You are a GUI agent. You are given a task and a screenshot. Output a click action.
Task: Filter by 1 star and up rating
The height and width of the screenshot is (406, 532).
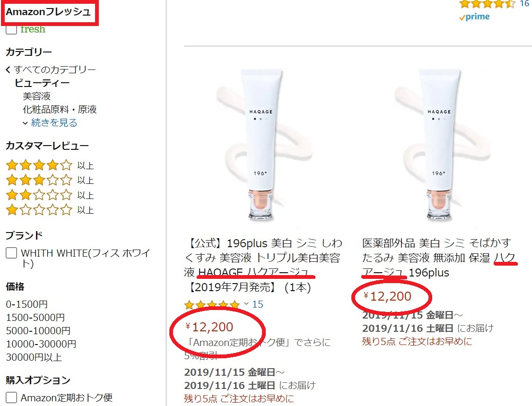coord(50,209)
